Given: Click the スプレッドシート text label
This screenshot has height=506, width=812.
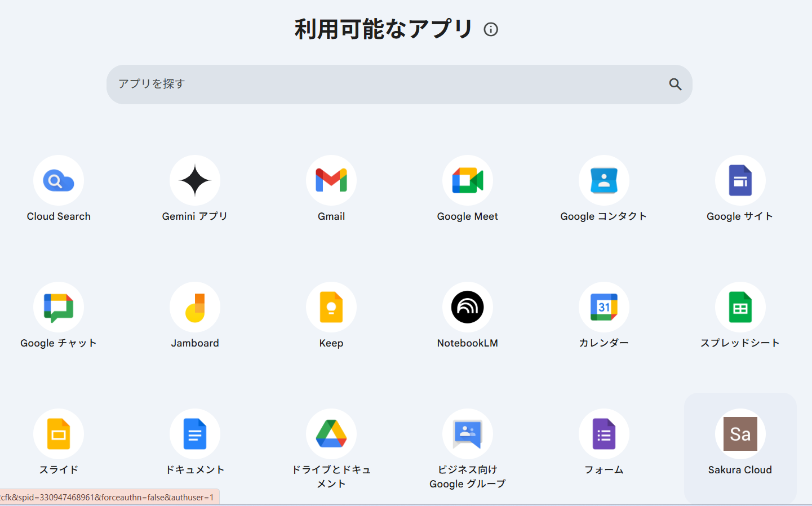Looking at the screenshot, I should point(740,343).
